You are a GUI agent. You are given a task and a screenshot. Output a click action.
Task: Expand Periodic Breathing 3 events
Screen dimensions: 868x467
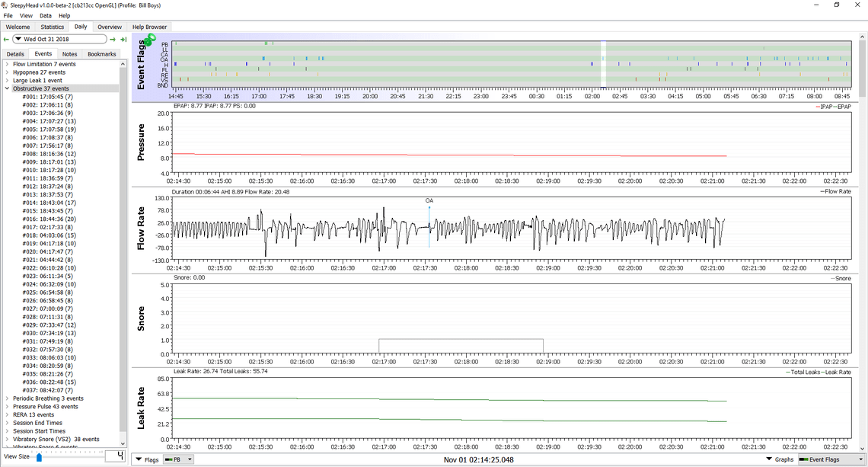(6, 398)
